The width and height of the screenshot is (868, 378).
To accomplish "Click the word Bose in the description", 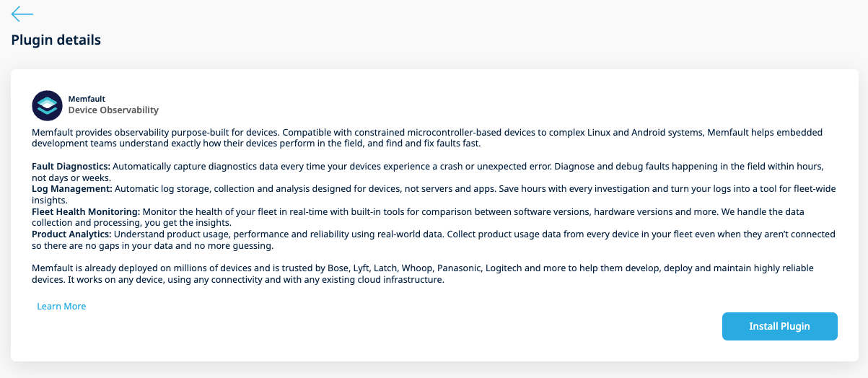I will pos(336,268).
